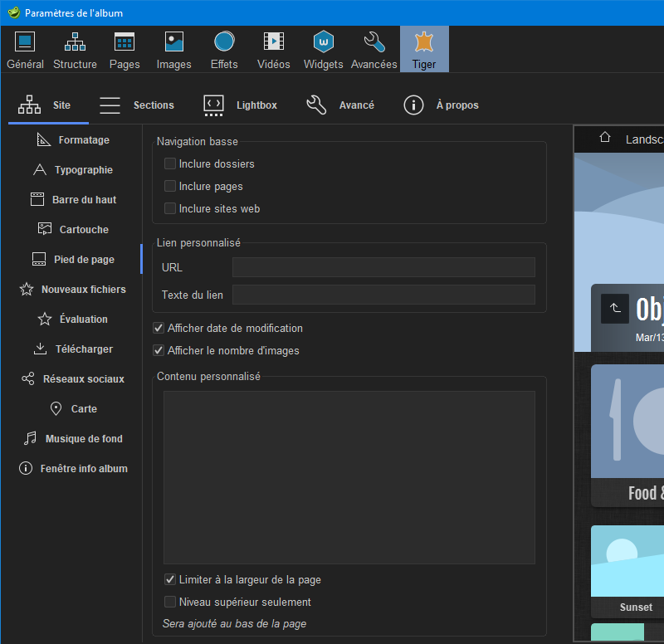Click the URL input field
The image size is (664, 644).
coord(383,267)
